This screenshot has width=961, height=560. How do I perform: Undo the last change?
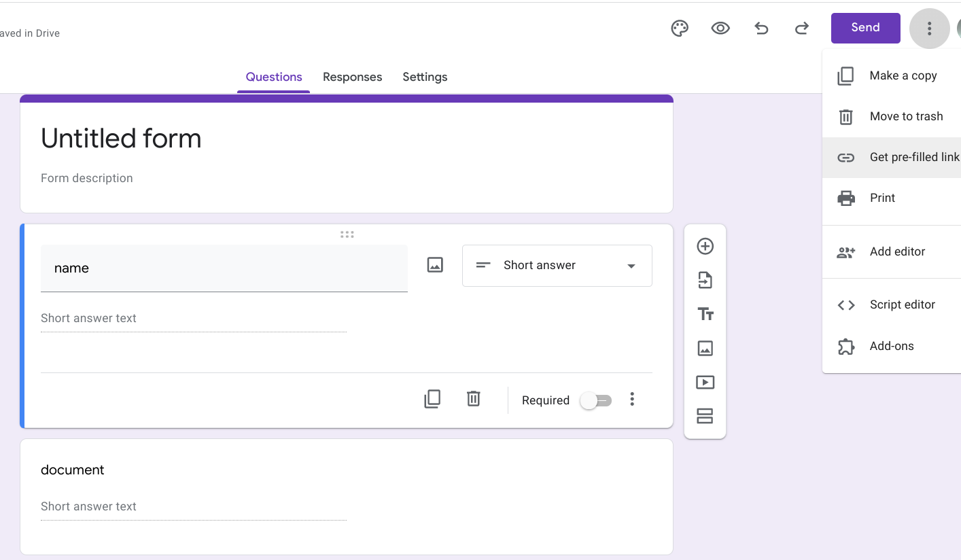[761, 28]
